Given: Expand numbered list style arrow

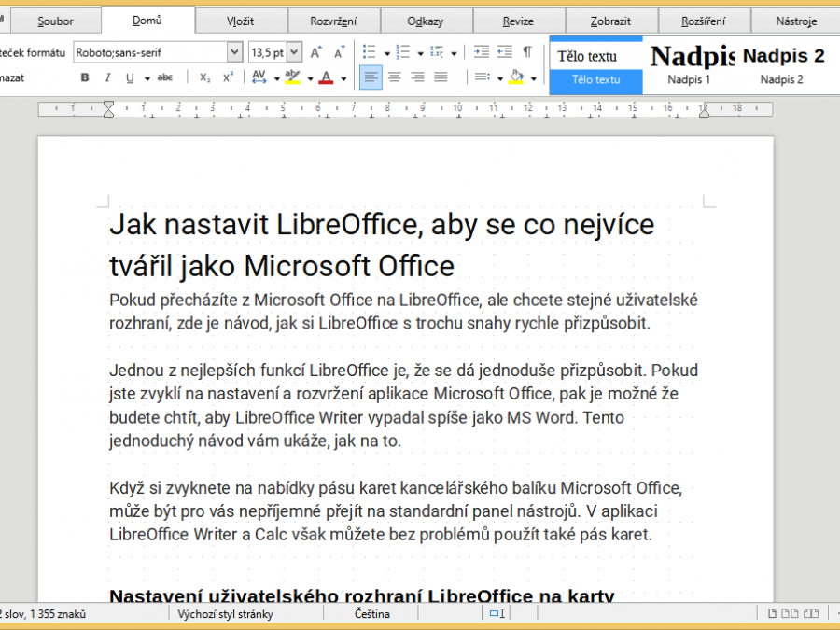Looking at the screenshot, I should [x=421, y=53].
